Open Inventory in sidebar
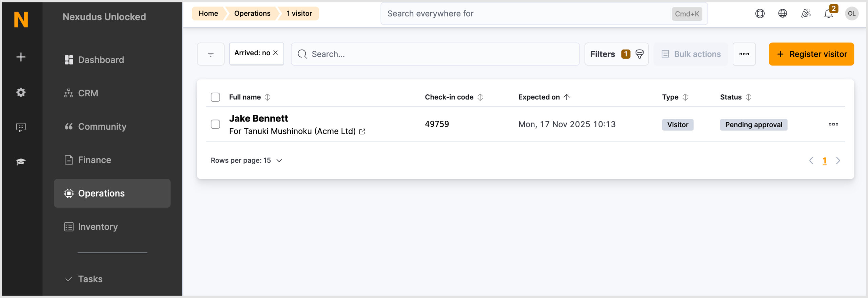This screenshot has width=868, height=298. click(x=112, y=226)
